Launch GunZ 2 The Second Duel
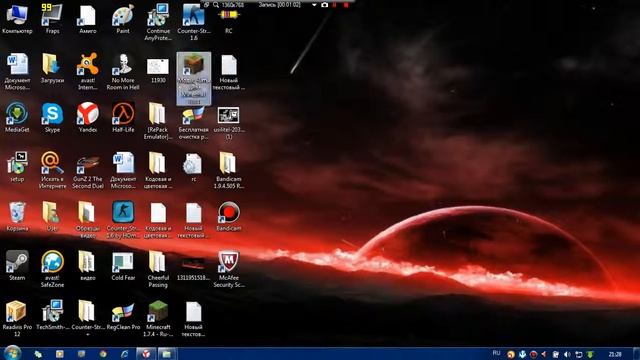The width and height of the screenshot is (640, 360). coord(88,171)
